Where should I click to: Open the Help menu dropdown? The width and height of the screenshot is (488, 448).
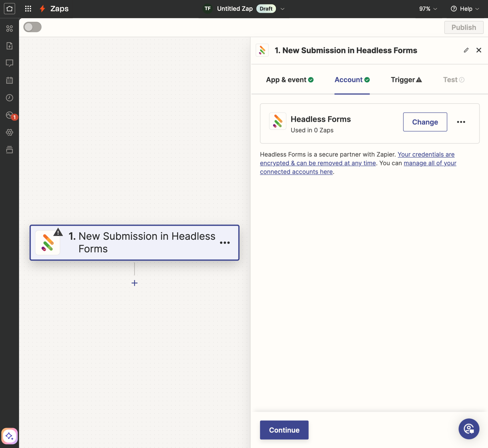pyautogui.click(x=465, y=8)
